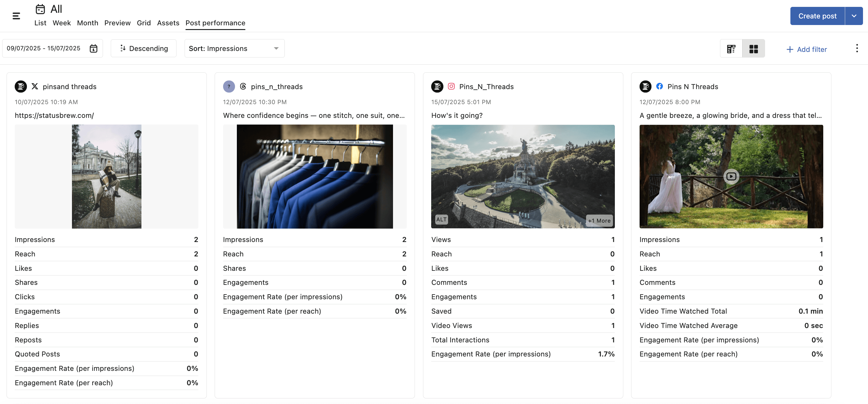
Task: Click the Threads icon beside pins_n_threads
Action: 243,87
